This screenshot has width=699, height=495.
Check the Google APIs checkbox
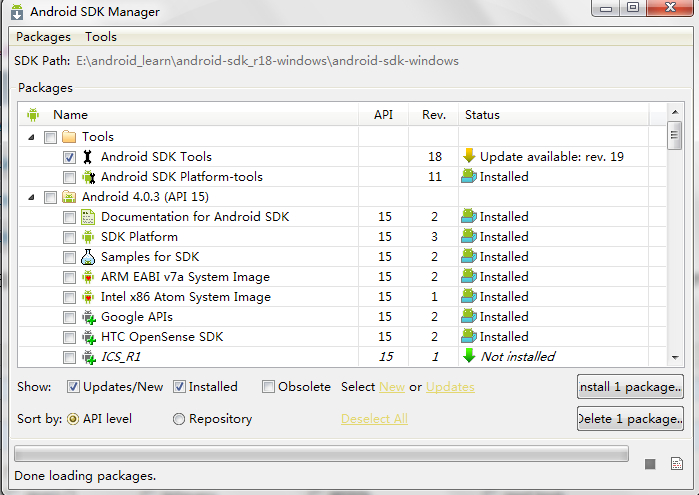69,317
